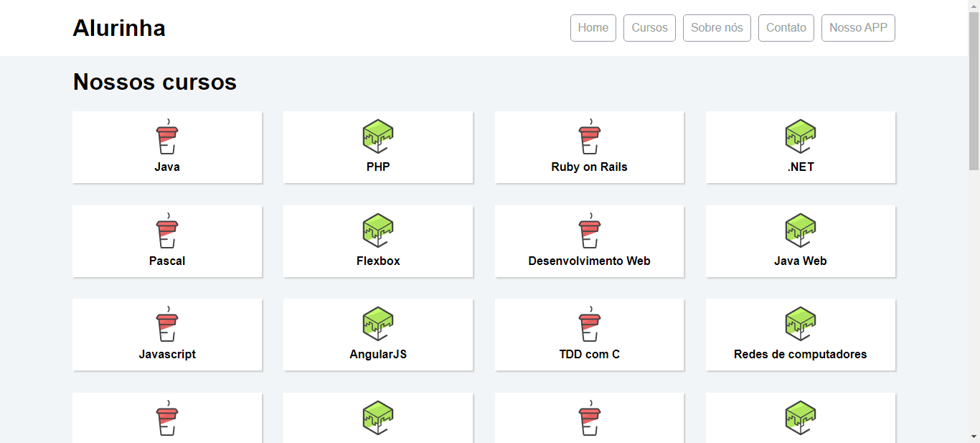
Task: Select the Desenvolvimento Web title
Action: [x=590, y=261]
